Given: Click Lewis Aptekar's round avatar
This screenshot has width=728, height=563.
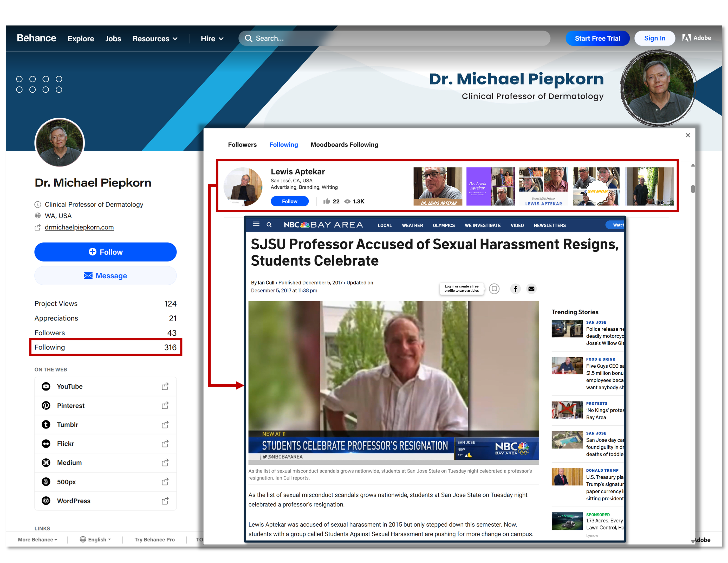Looking at the screenshot, I should click(x=243, y=187).
